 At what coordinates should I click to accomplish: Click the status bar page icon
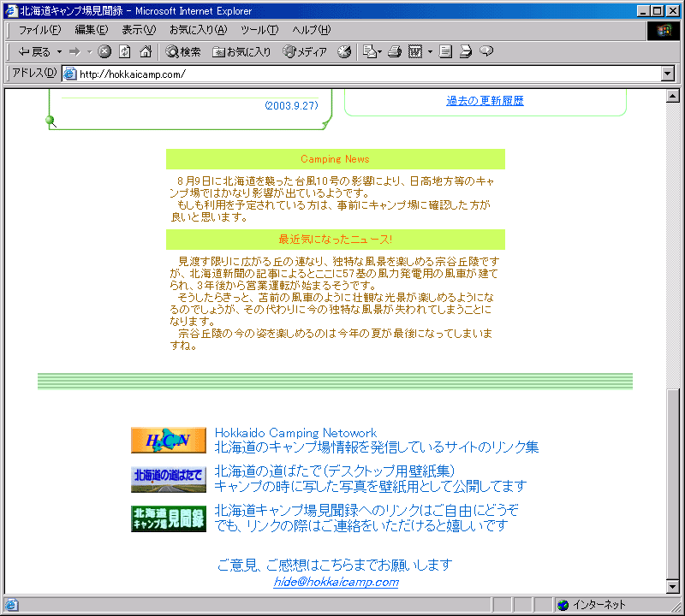click(11, 605)
